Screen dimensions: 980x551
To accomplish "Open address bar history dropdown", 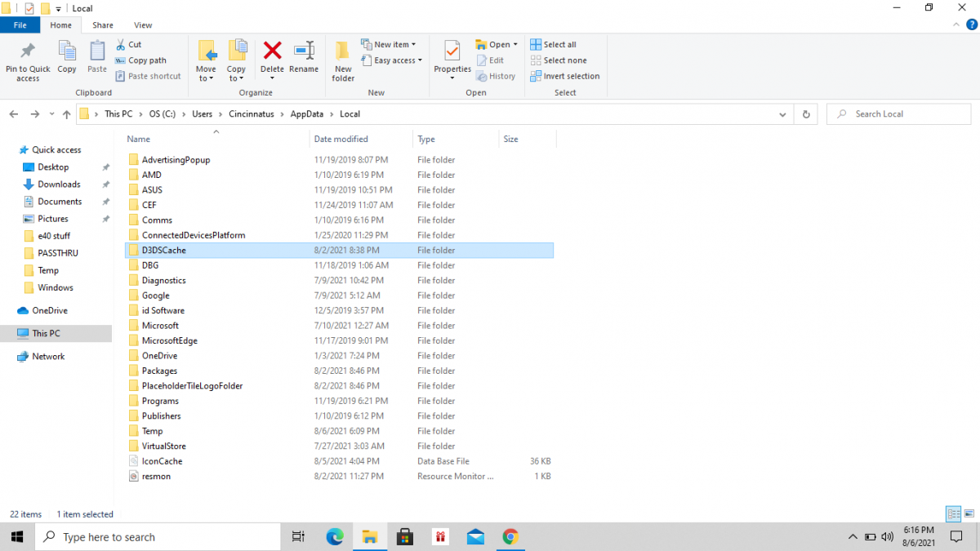I will coord(782,114).
